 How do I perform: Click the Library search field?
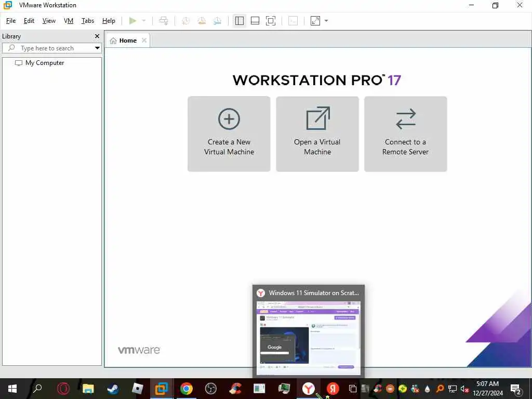pyautogui.click(x=51, y=48)
